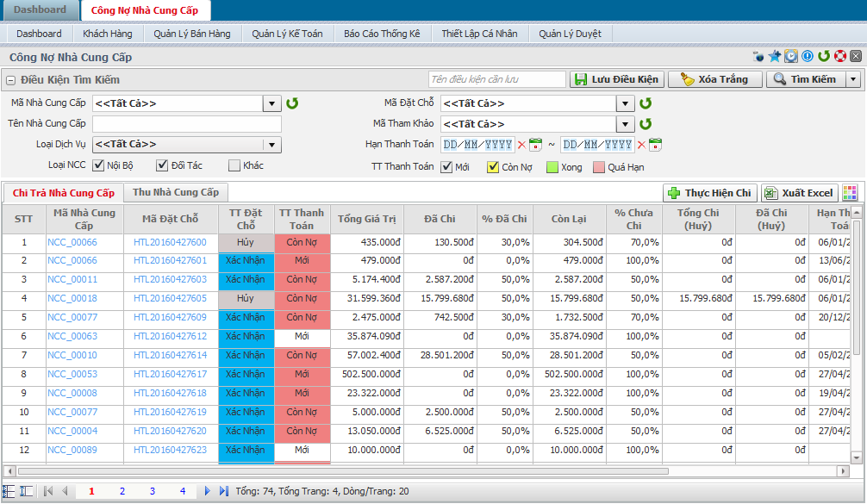Toggle the Khác supplier type checkbox
This screenshot has height=504, width=867.
point(234,165)
